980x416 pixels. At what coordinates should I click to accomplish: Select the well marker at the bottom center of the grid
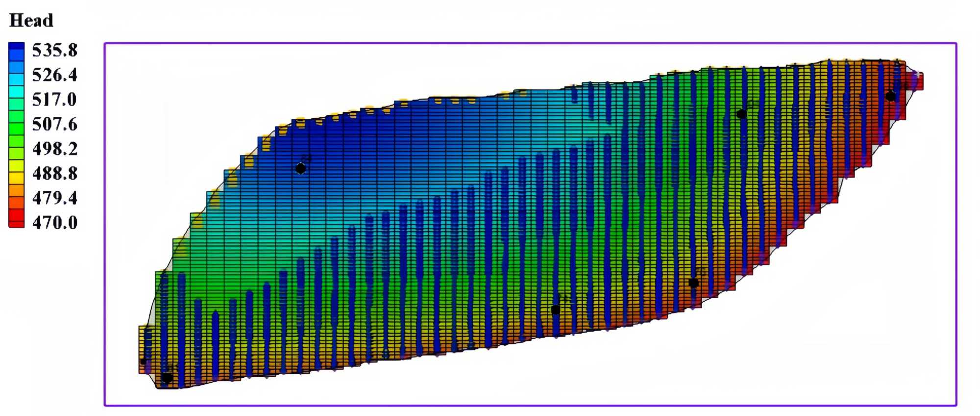pyautogui.click(x=555, y=310)
